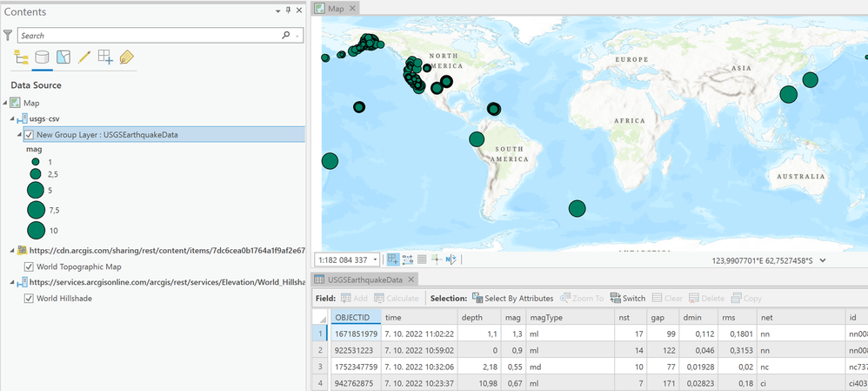Viewport: 868px width, 391px height.
Task: Click the mag 10 legend symbol
Action: click(36, 230)
